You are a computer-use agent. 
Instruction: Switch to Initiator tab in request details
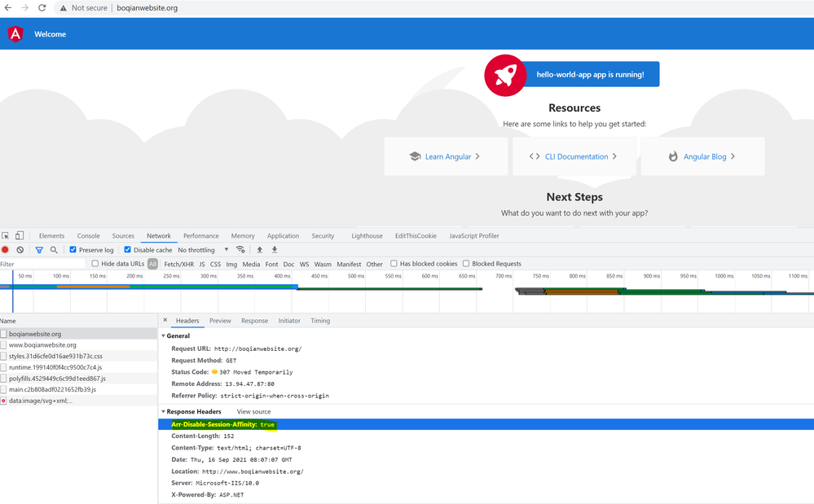pyautogui.click(x=289, y=321)
